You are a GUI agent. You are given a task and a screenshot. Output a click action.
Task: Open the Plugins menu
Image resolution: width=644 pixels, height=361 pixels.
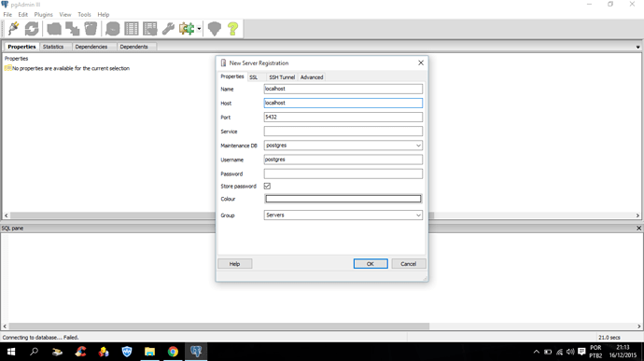click(44, 14)
